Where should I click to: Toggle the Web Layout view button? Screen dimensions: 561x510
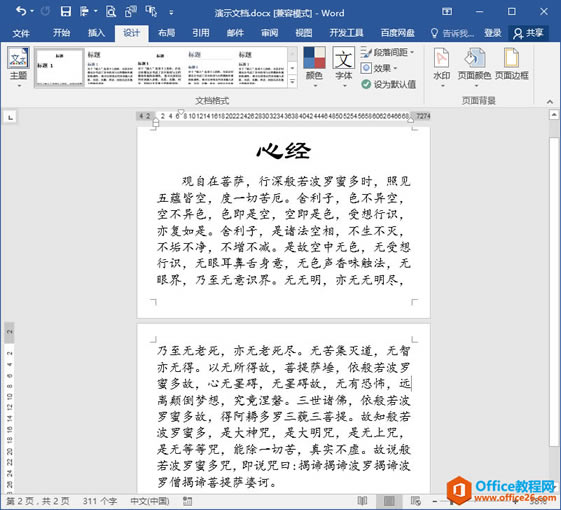point(415,501)
